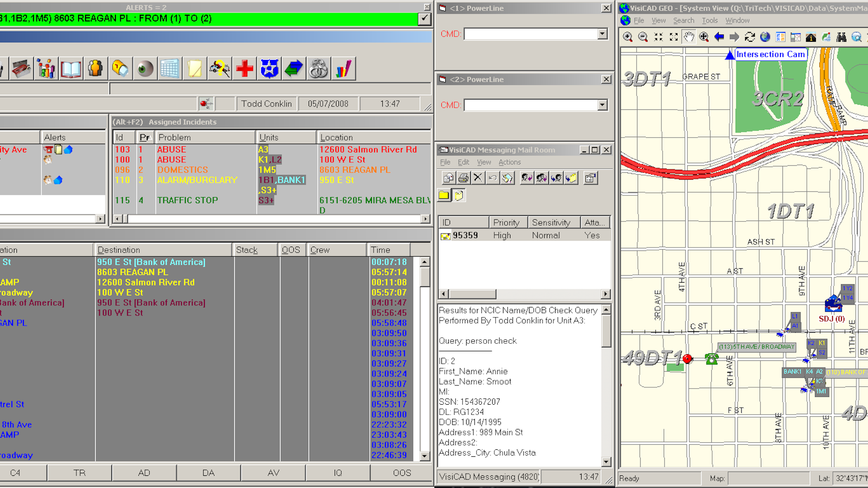Sort incidents by the Pr column header
The image size is (868, 488).
[x=145, y=138]
